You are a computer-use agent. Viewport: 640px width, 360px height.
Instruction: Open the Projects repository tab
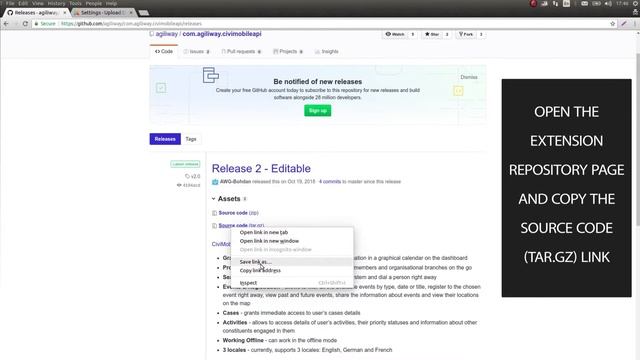click(x=288, y=51)
